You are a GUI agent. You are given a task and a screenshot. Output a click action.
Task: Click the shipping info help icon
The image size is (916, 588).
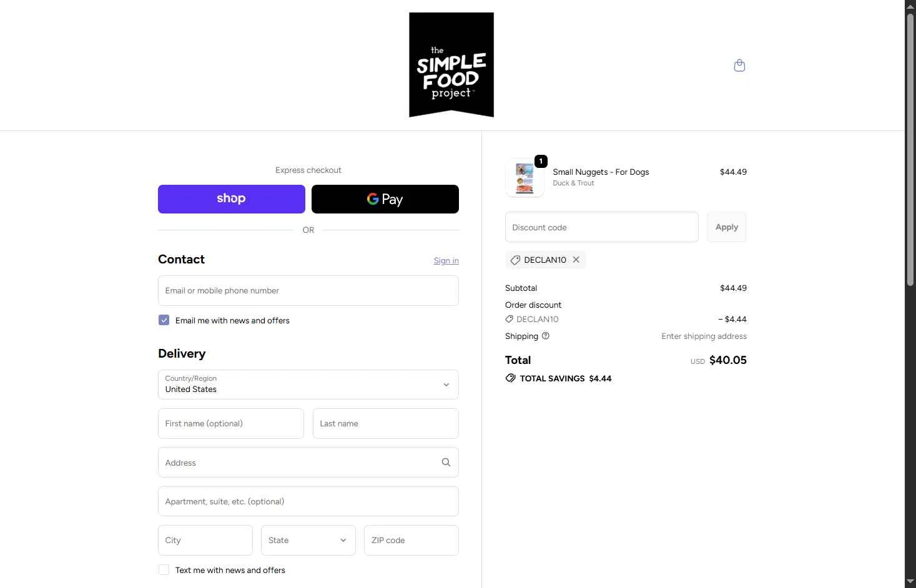coord(546,336)
